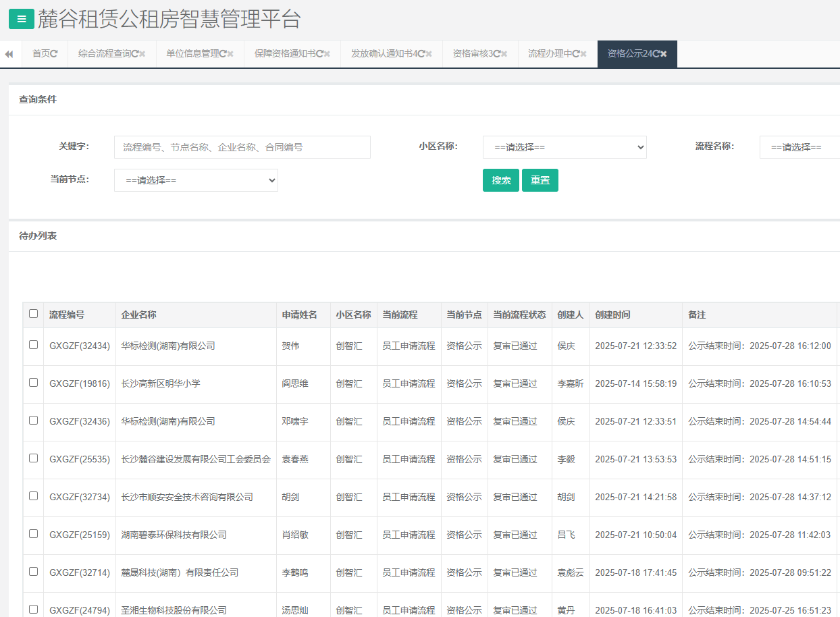The image size is (840, 617).
Task: Click the double-left arrow tab scroll icon
Action: click(9, 54)
